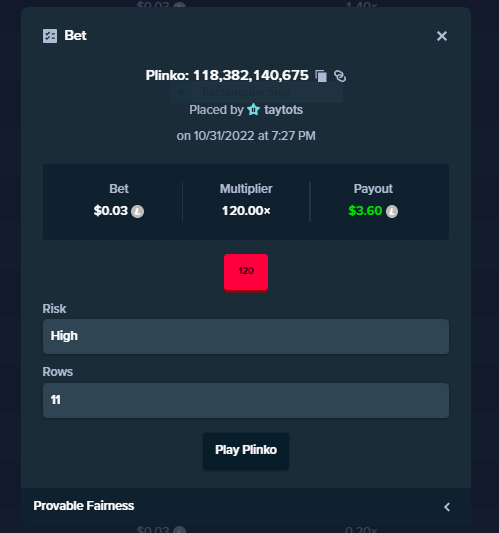
Task: Click the red 120 multiplier tile
Action: [246, 273]
